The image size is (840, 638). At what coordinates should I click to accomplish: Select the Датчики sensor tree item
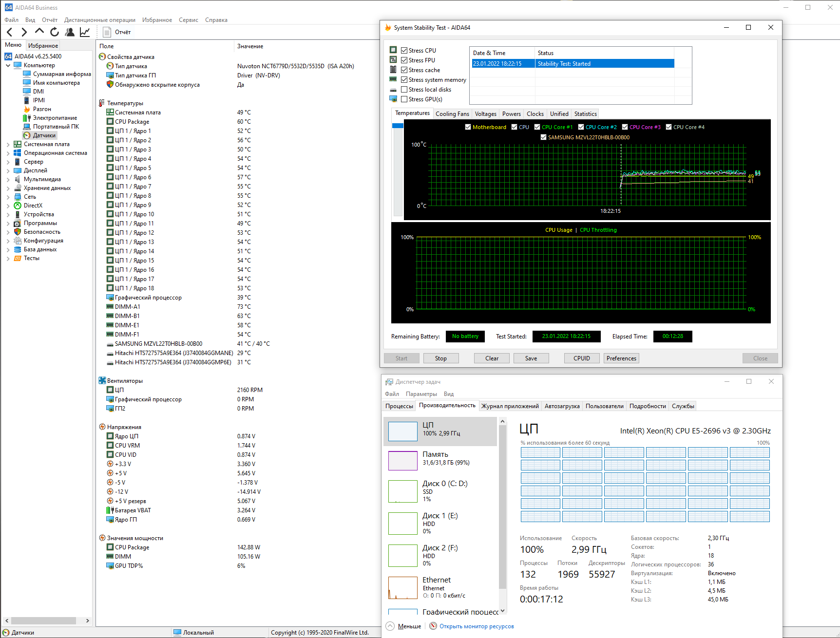[40, 135]
